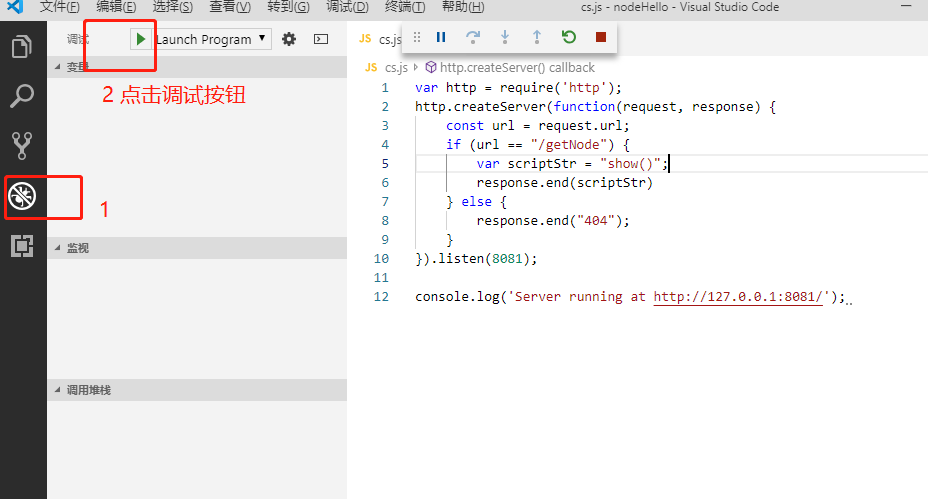Open the 选择(S) menu

[173, 7]
